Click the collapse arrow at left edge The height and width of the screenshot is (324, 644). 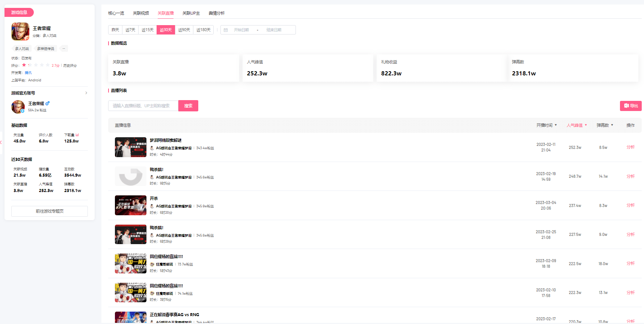point(1,142)
